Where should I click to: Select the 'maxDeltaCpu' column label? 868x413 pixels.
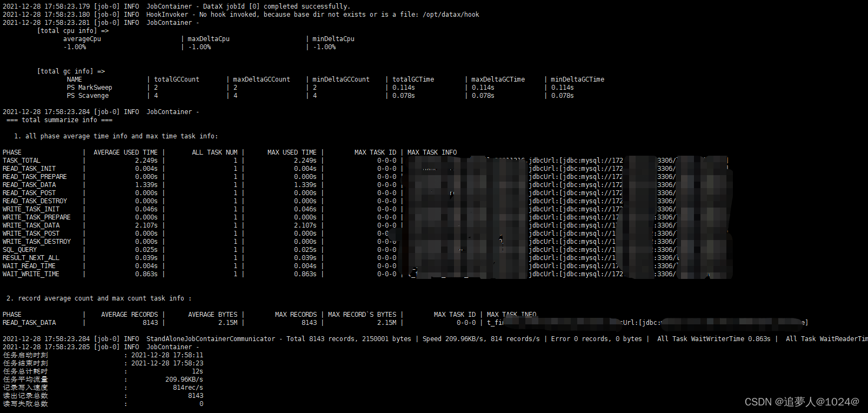(209, 39)
